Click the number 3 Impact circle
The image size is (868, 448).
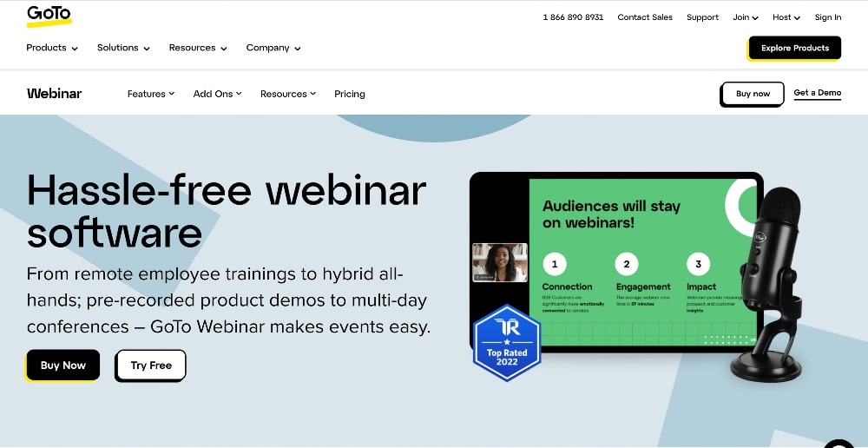pos(698,264)
